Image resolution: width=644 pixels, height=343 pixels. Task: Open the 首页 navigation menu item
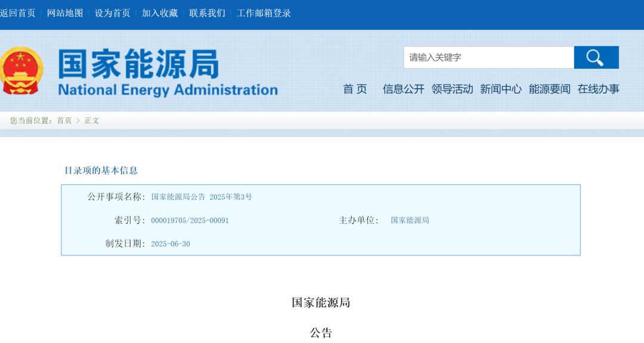355,89
